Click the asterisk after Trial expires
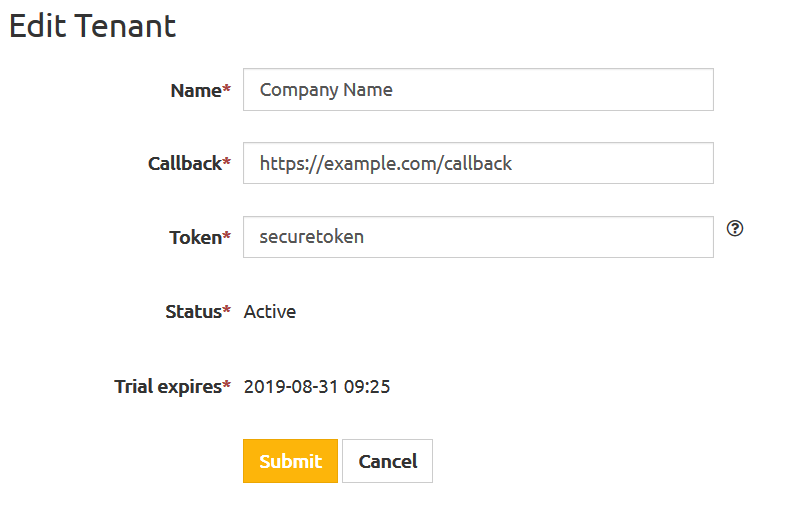 227,384
